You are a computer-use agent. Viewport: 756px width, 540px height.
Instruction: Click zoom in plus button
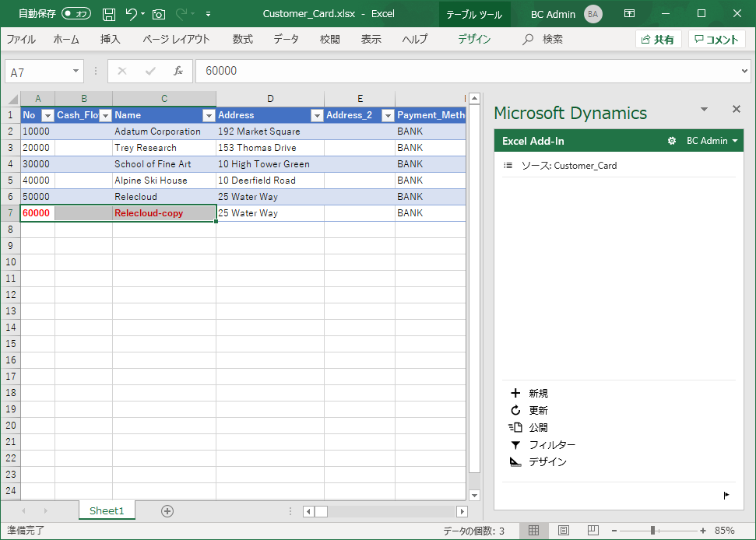point(703,531)
